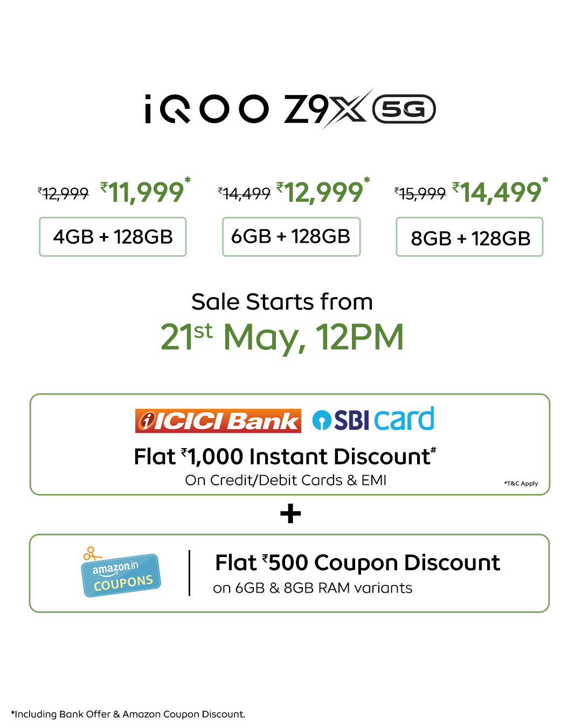Click the ₹14,499 green offer price
582x728 pixels.
500,192
